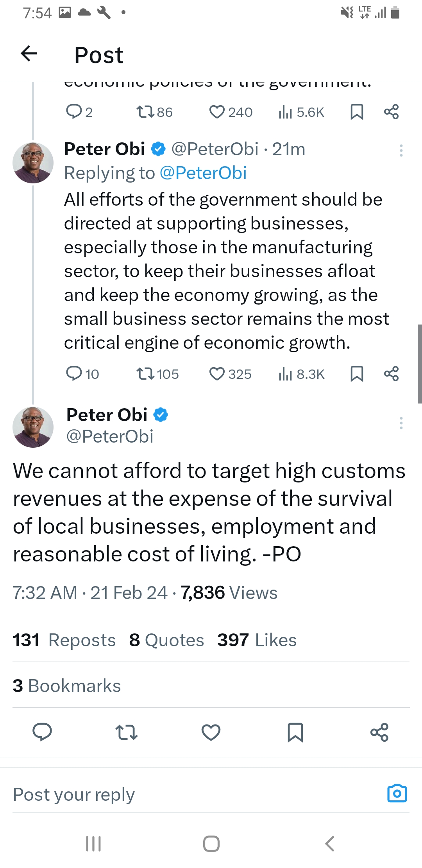Open camera icon in reply box

(397, 793)
